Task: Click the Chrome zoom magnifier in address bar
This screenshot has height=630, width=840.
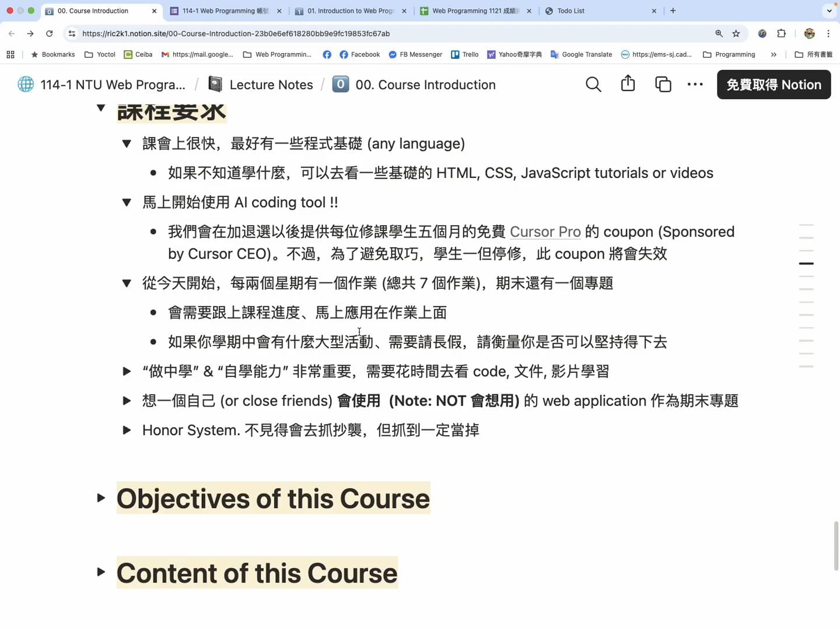Action: pos(719,34)
